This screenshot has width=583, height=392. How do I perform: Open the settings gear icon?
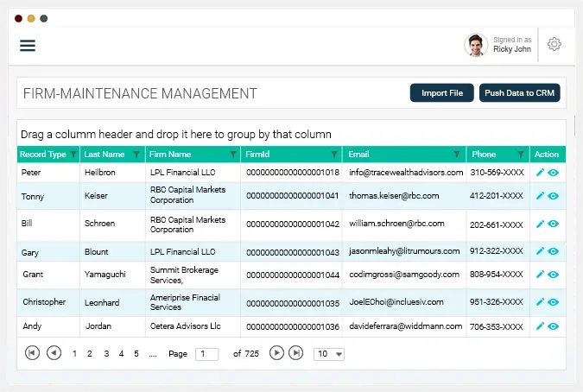[x=554, y=45]
